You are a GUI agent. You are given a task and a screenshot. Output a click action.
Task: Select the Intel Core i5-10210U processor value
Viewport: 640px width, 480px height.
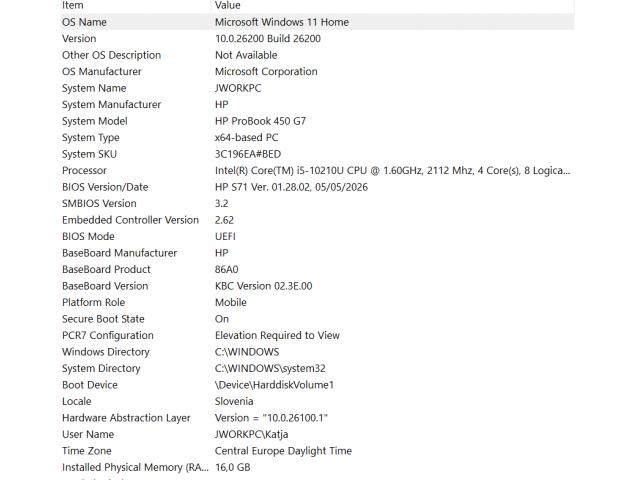click(393, 171)
